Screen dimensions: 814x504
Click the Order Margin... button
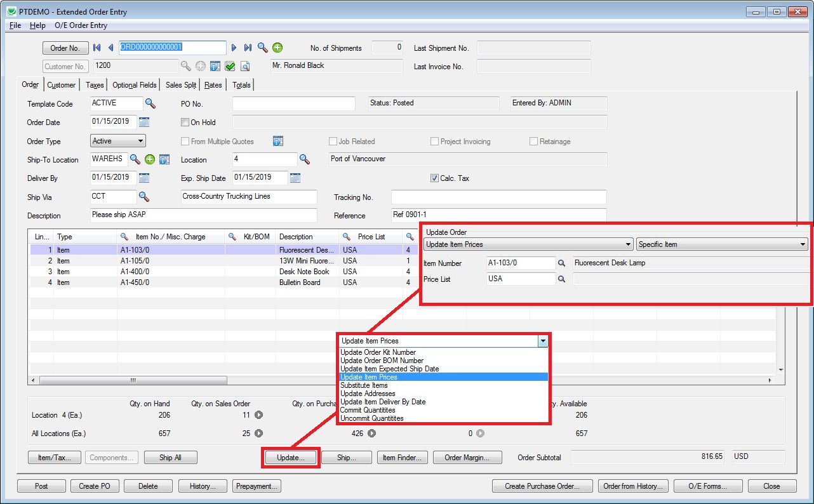pos(468,457)
